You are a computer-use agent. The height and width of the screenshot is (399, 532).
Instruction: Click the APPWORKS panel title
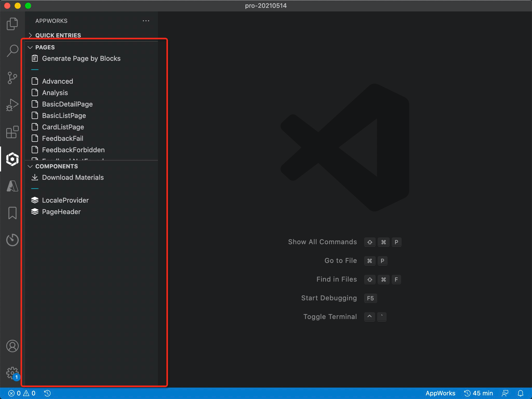51,21
